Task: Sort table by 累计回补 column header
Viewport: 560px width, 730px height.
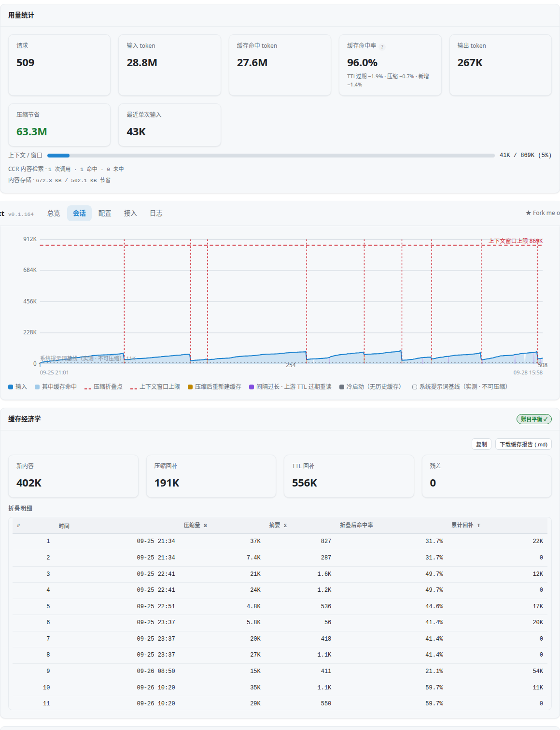Action: tap(465, 525)
